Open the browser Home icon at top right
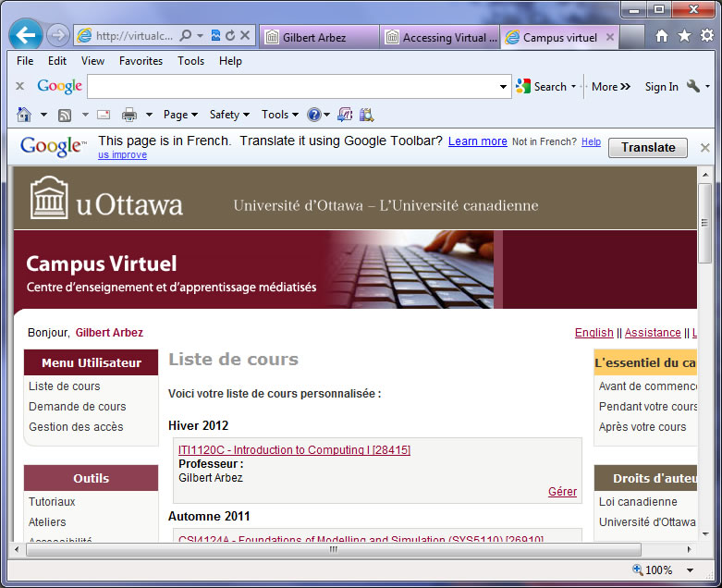The width and height of the screenshot is (722, 588). click(662, 36)
